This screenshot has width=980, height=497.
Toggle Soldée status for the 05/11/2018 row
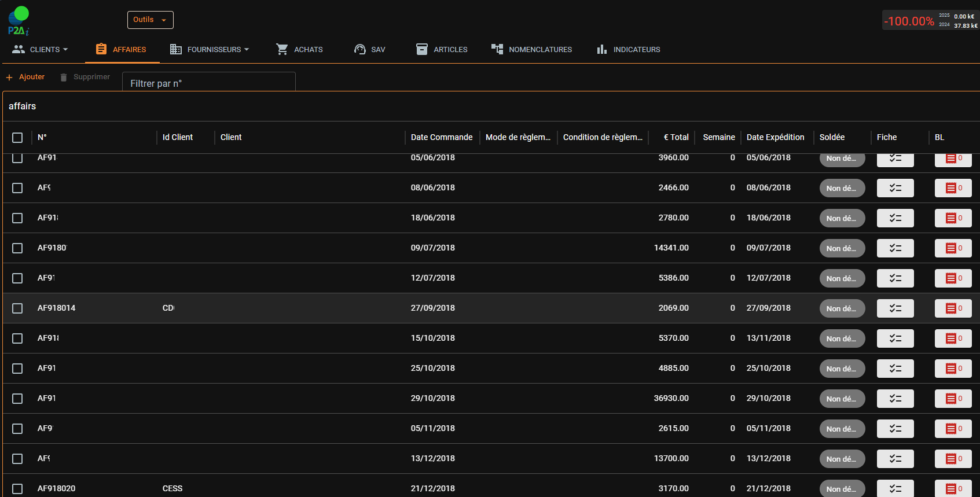tap(842, 429)
